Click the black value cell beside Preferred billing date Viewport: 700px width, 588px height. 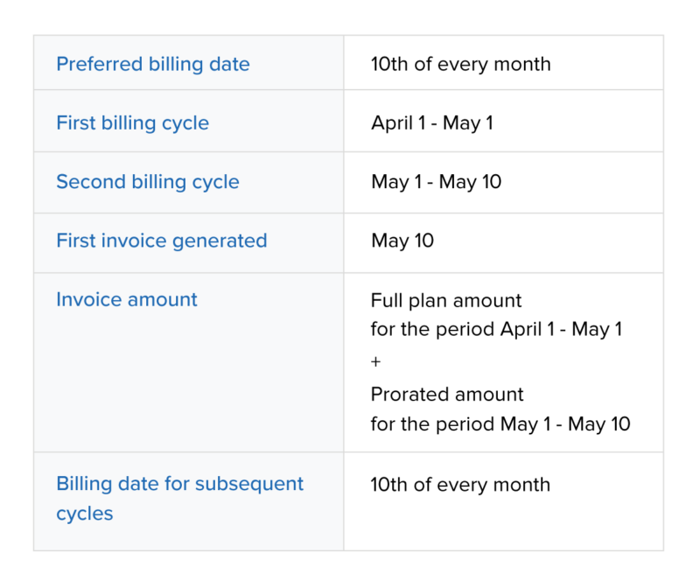pos(503,63)
